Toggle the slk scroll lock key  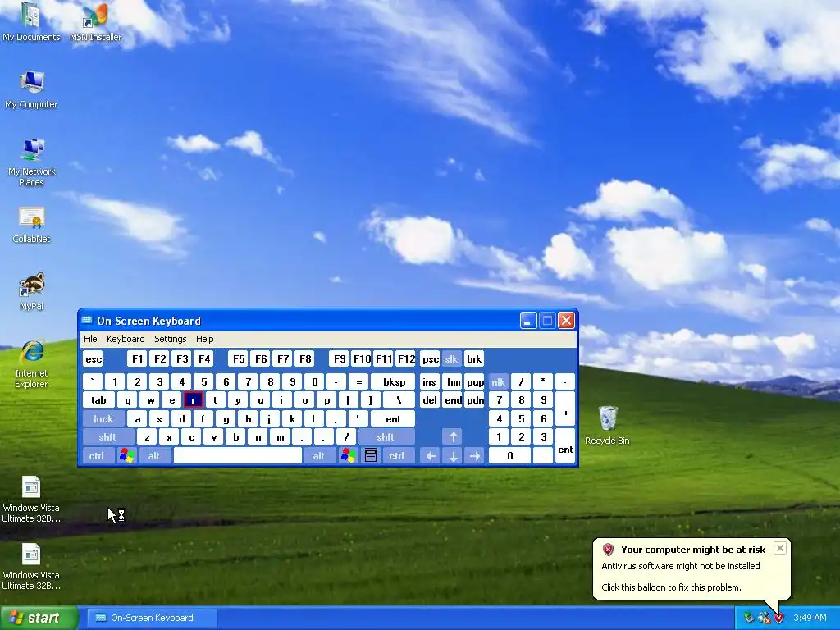[x=451, y=359]
